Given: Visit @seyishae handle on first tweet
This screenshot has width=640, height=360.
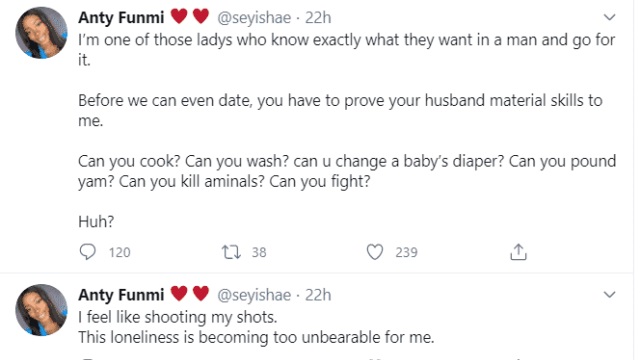Looking at the screenshot, I should click(254, 18).
